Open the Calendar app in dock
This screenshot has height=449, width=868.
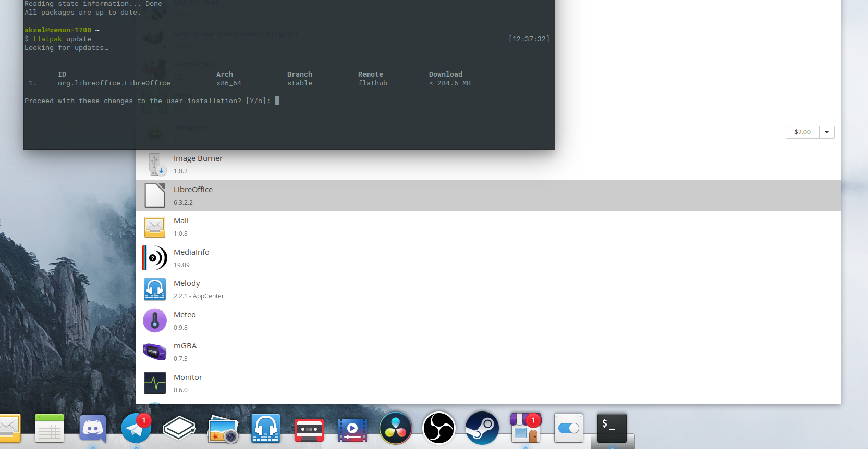pos(50,429)
